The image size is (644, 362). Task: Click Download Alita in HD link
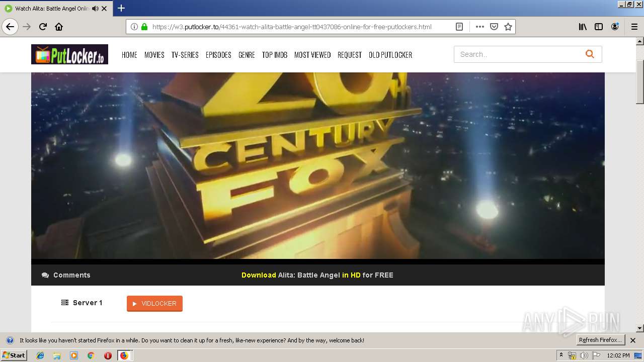(x=317, y=275)
